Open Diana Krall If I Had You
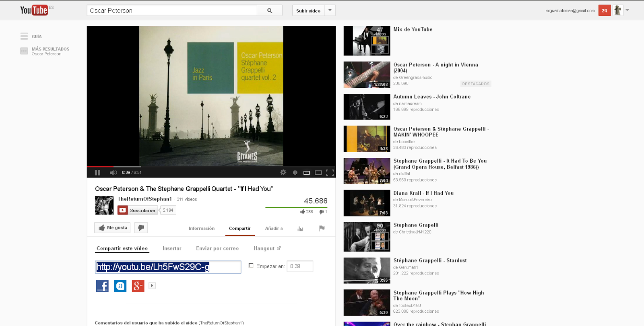644x326 pixels. coord(423,193)
